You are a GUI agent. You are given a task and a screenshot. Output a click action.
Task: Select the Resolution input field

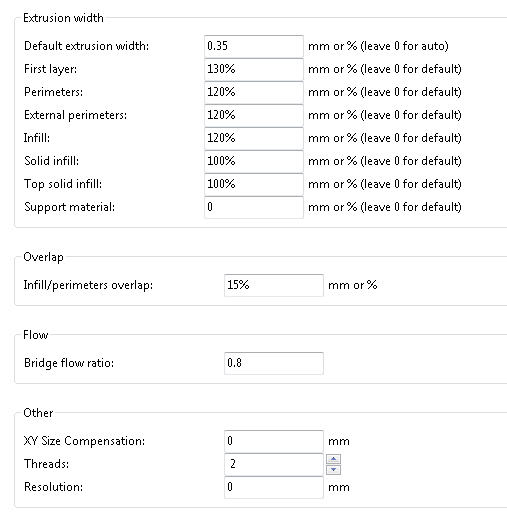coord(274,487)
